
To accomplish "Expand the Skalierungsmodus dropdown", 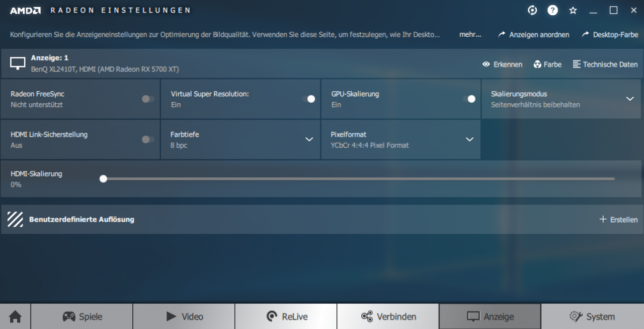I will (x=630, y=99).
